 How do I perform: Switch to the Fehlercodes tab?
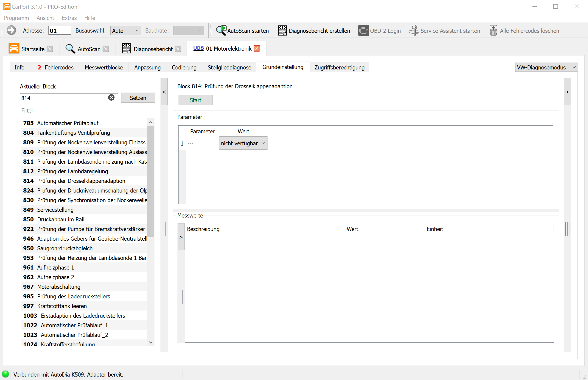56,67
